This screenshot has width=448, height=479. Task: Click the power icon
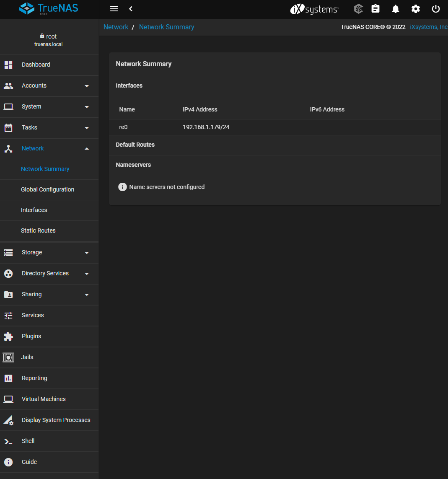click(435, 9)
